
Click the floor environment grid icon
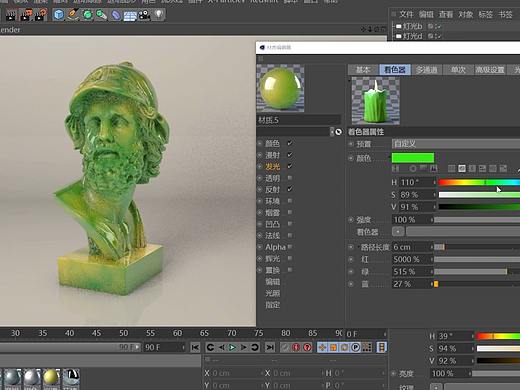130,16
